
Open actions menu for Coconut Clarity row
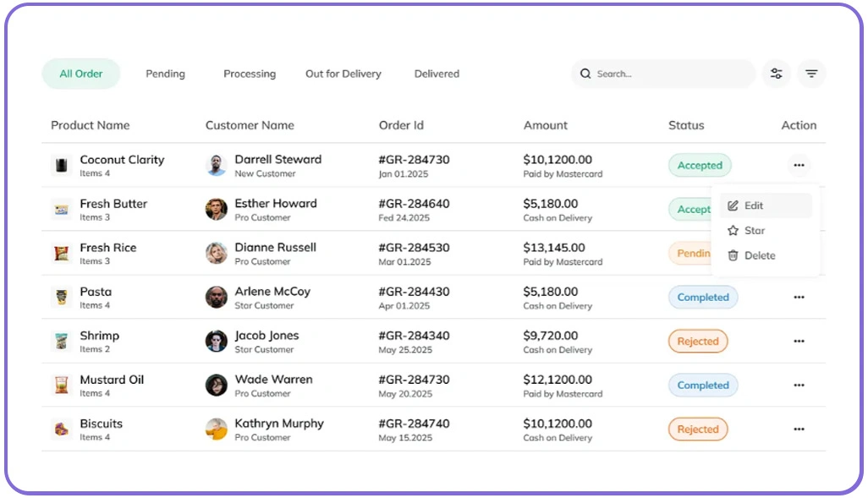click(799, 165)
